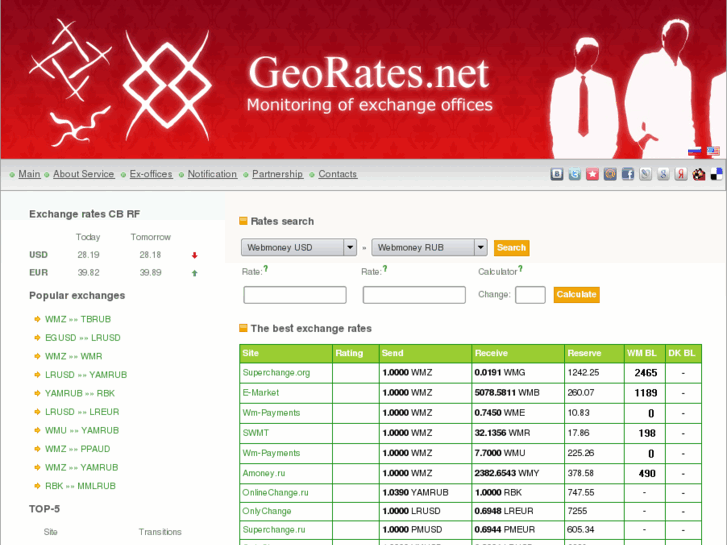Open Wm-Payments link in WMU row
Image resolution: width=727 pixels, height=545 pixels.
click(x=271, y=453)
